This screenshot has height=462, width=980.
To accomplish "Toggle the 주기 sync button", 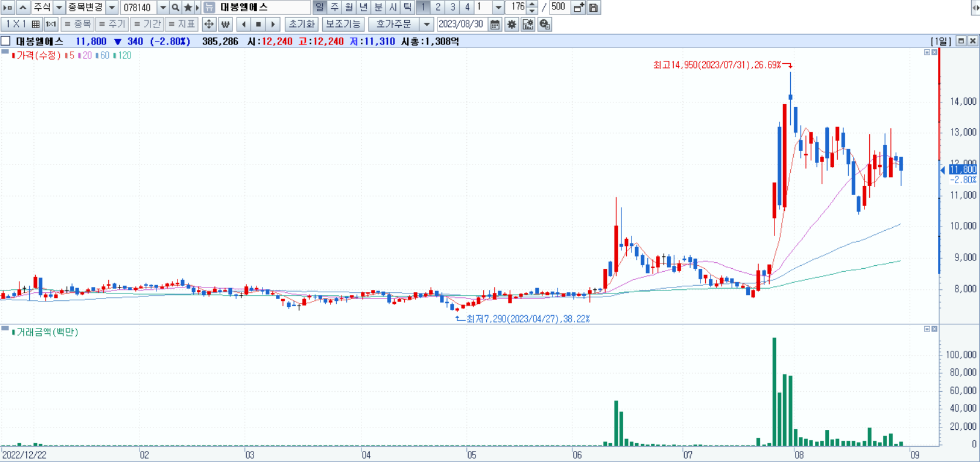I will (112, 24).
